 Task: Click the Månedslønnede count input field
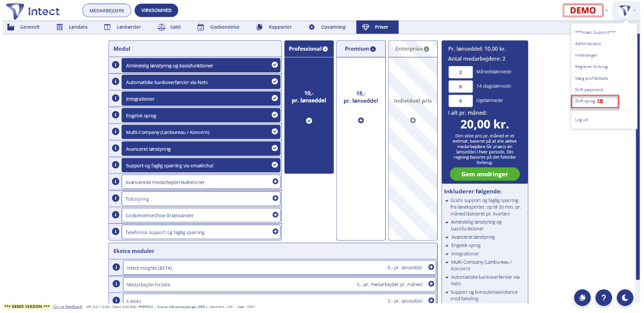pos(460,72)
